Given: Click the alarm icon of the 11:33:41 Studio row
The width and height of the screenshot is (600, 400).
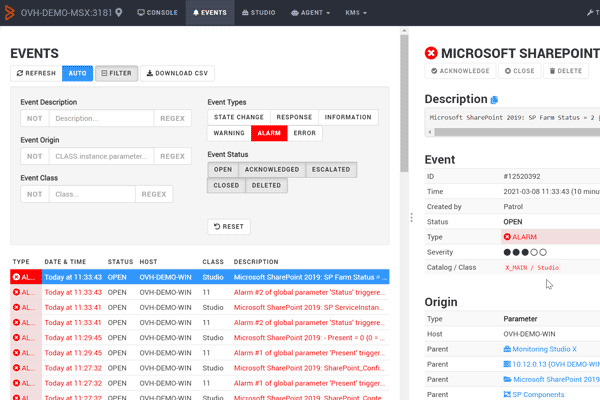Looking at the screenshot, I should point(16,307).
